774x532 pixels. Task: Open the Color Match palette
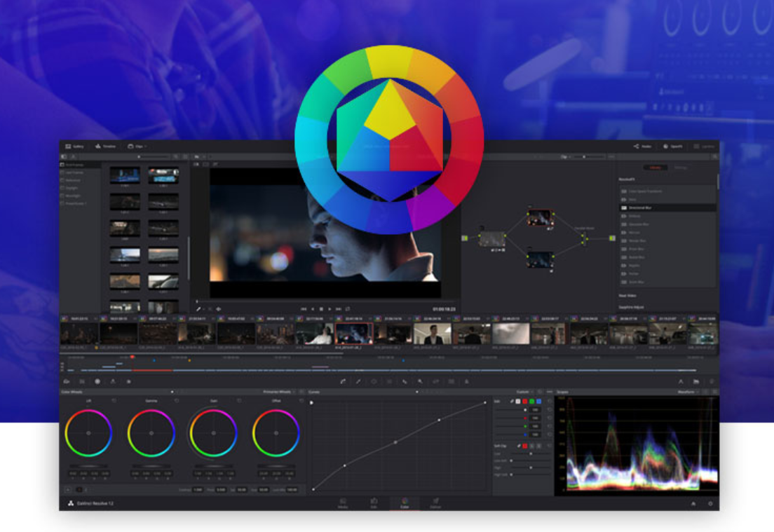tap(82, 381)
